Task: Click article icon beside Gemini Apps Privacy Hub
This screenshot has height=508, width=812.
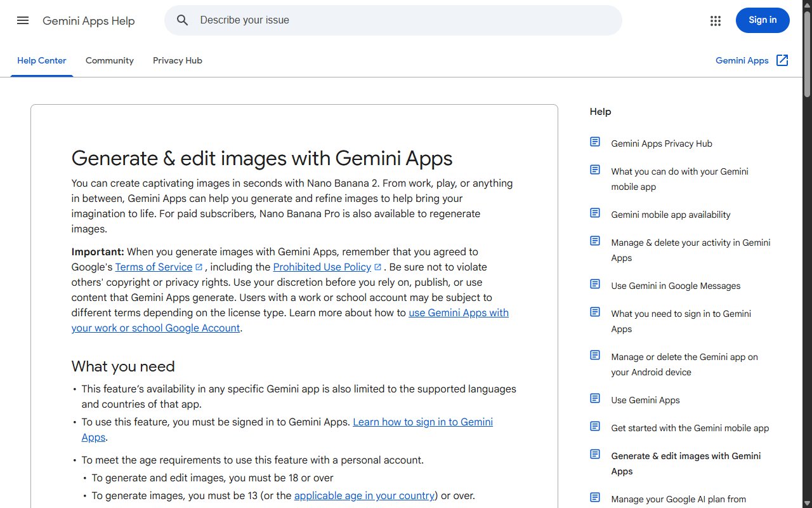Action: point(595,142)
